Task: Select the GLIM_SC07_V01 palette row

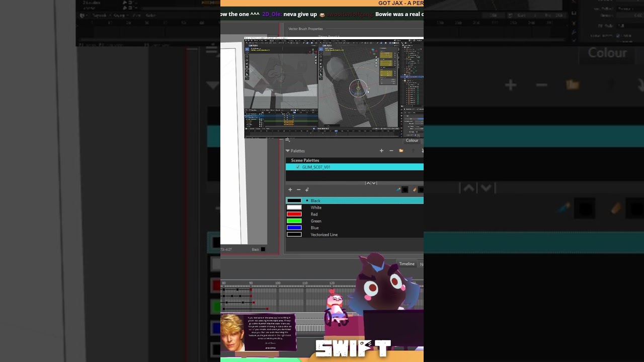Action: (355, 167)
